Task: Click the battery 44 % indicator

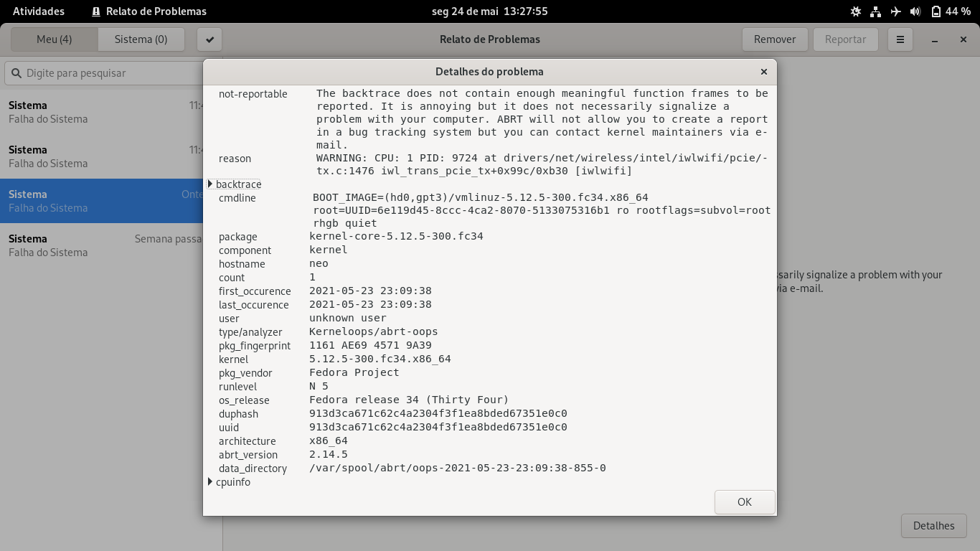Action: [951, 11]
